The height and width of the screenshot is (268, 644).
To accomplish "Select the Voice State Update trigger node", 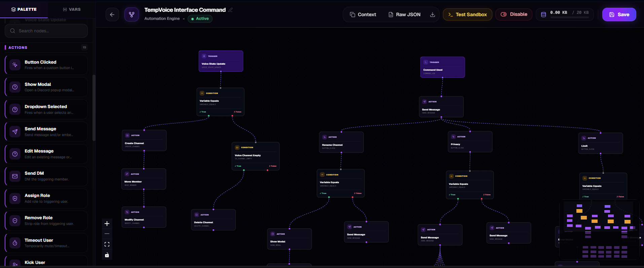I will click(x=221, y=61).
